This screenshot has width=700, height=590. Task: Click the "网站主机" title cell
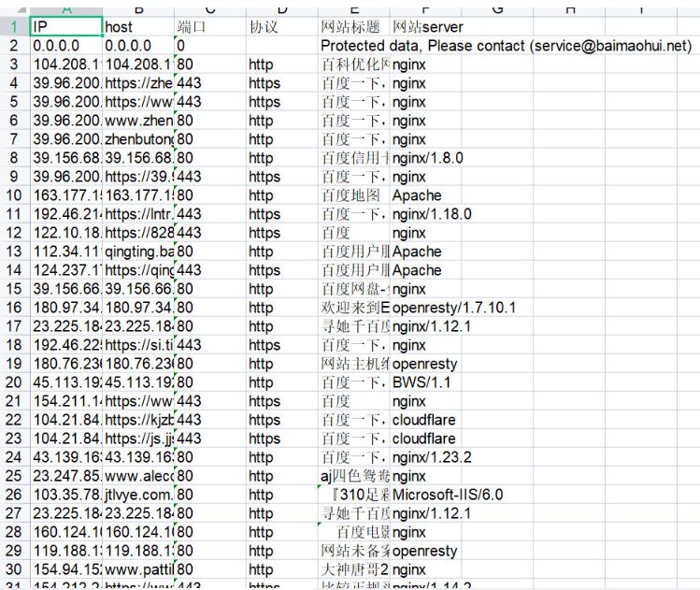click(x=354, y=364)
